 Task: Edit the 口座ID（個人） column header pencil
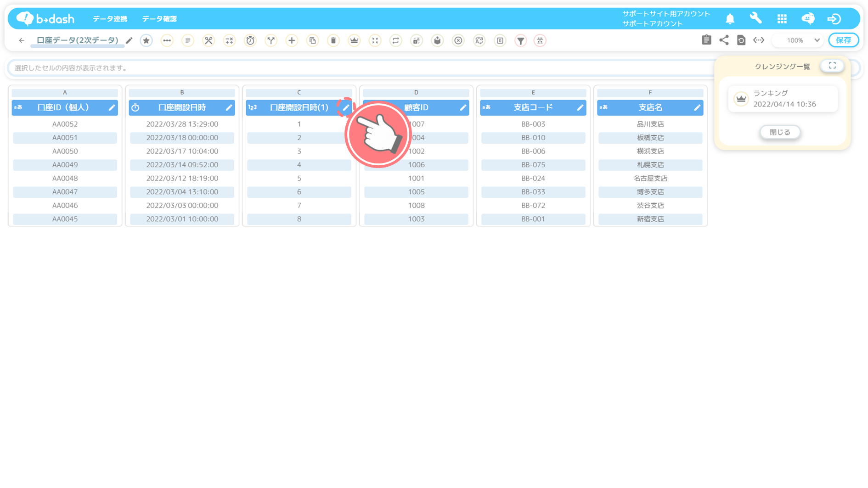[x=112, y=107]
